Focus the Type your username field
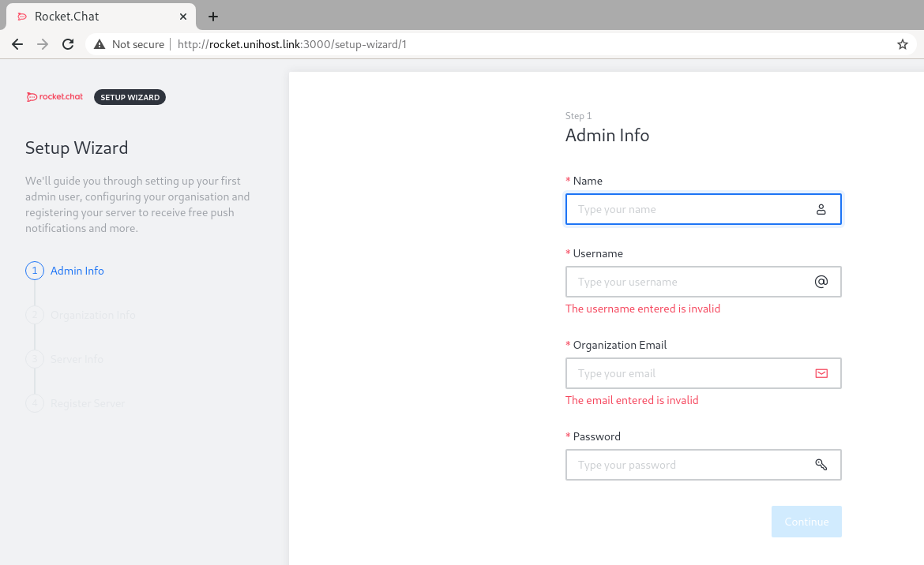 coord(687,282)
